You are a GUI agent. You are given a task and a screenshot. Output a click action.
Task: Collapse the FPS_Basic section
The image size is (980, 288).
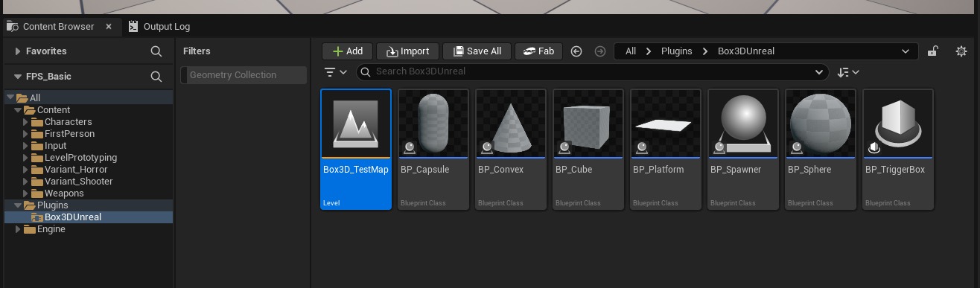tap(17, 77)
